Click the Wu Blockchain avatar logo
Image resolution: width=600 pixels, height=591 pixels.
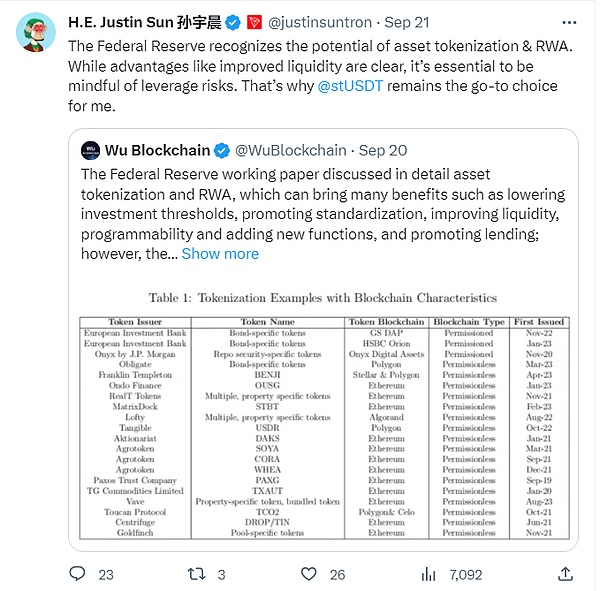(x=90, y=151)
